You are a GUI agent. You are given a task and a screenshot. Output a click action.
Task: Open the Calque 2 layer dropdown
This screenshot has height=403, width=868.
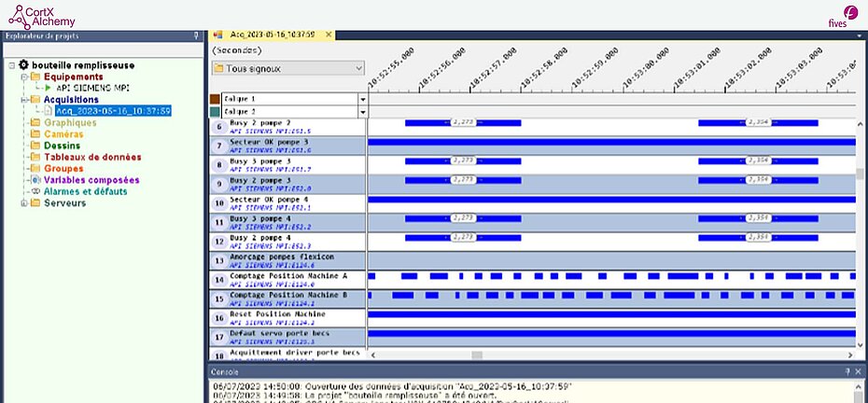(362, 111)
